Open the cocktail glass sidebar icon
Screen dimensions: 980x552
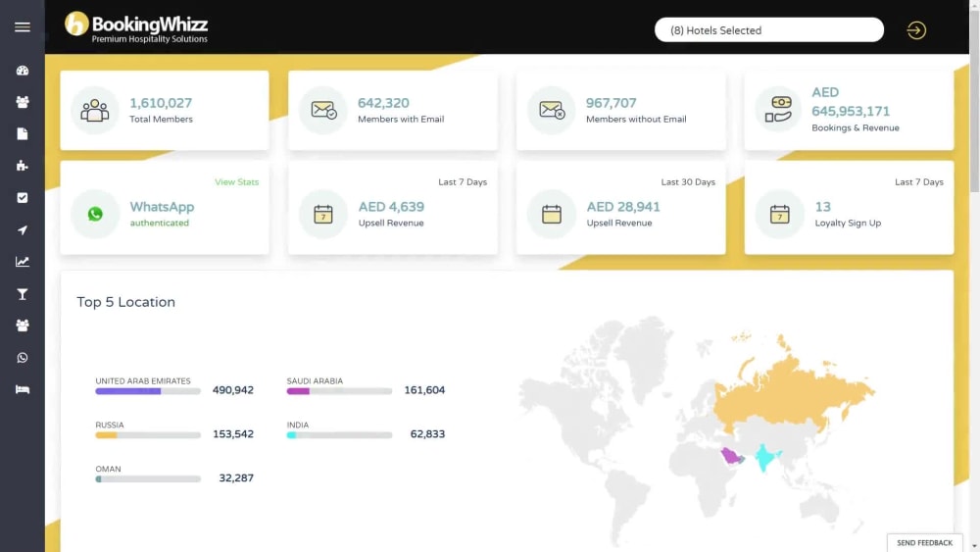point(23,294)
